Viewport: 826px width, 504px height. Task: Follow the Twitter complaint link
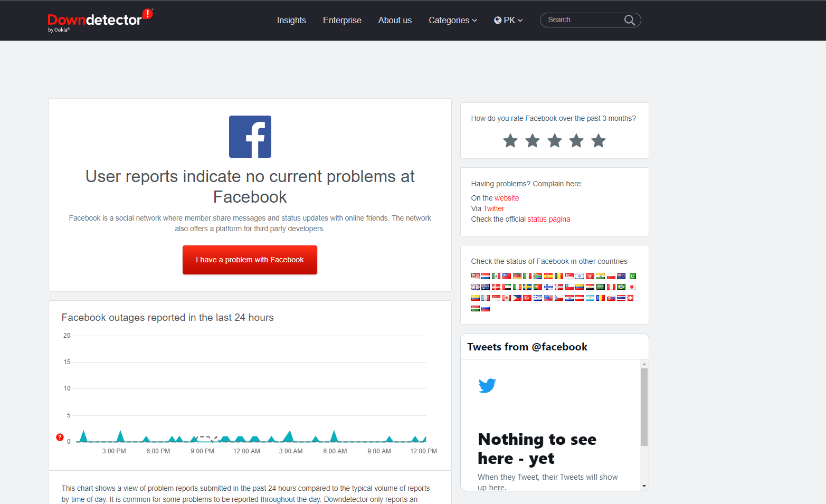point(494,208)
